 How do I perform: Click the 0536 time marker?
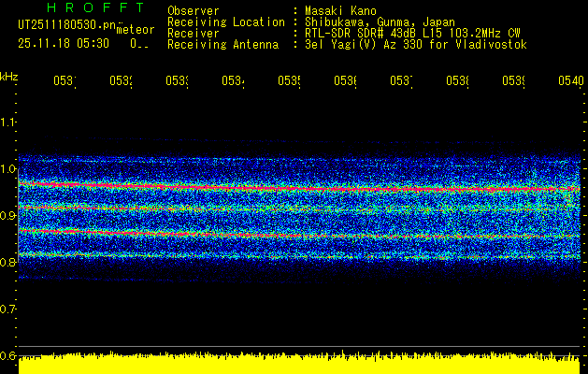(345, 80)
